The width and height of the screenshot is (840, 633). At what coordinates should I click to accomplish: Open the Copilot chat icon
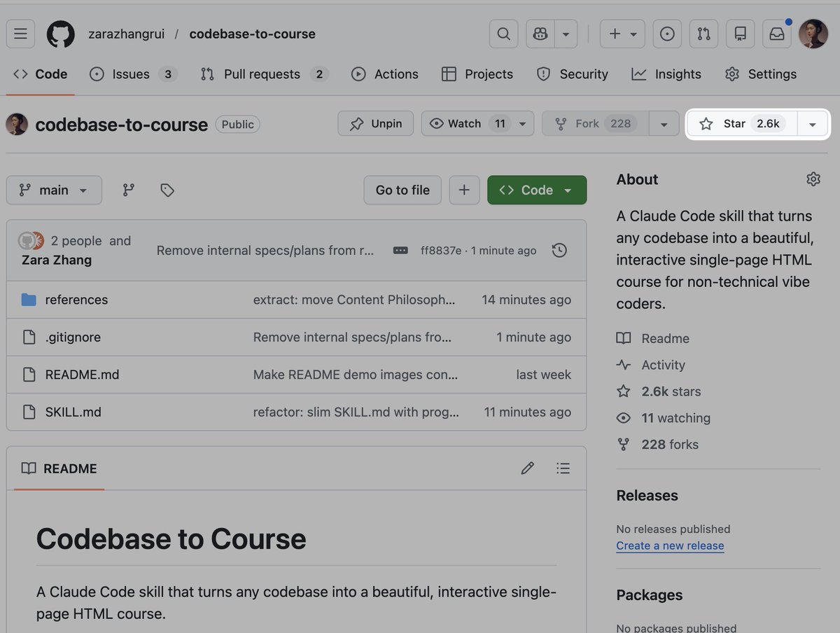coord(540,34)
